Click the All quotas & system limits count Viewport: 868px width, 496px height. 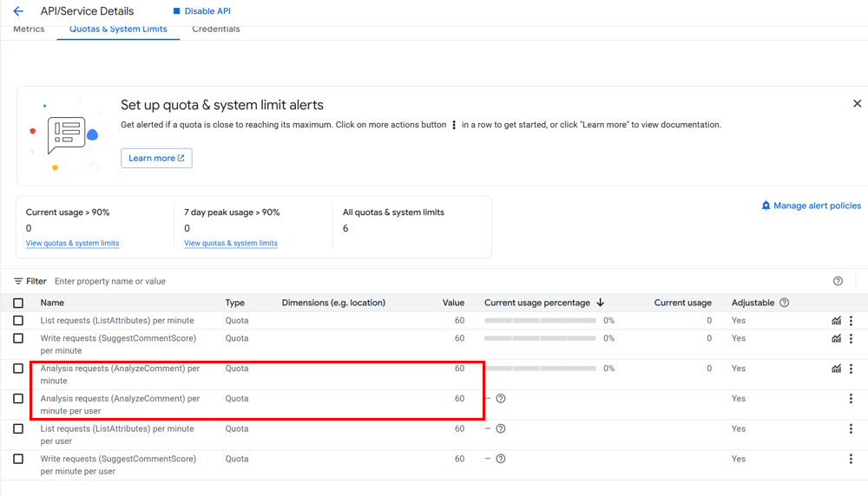345,228
